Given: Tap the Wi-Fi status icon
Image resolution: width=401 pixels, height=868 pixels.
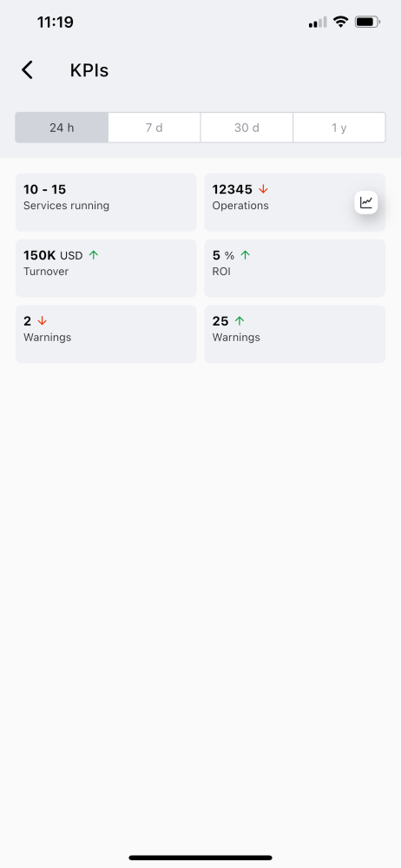Looking at the screenshot, I should 340,23.
